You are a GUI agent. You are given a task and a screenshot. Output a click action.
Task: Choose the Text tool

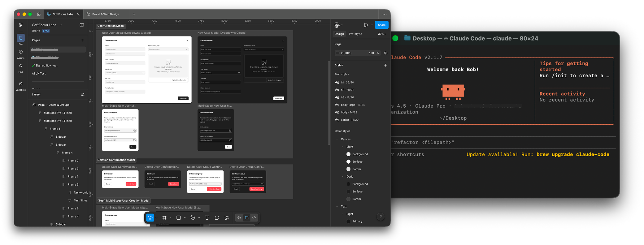207,218
